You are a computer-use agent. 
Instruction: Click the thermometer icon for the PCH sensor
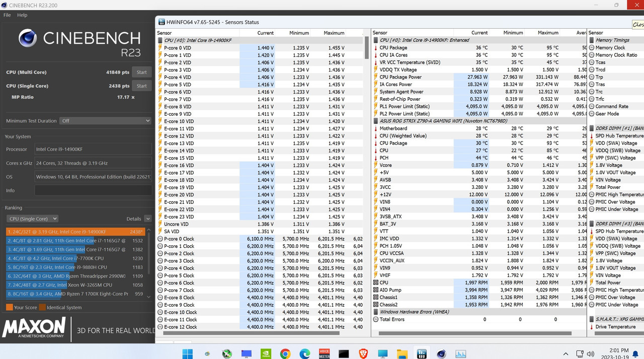pos(375,158)
